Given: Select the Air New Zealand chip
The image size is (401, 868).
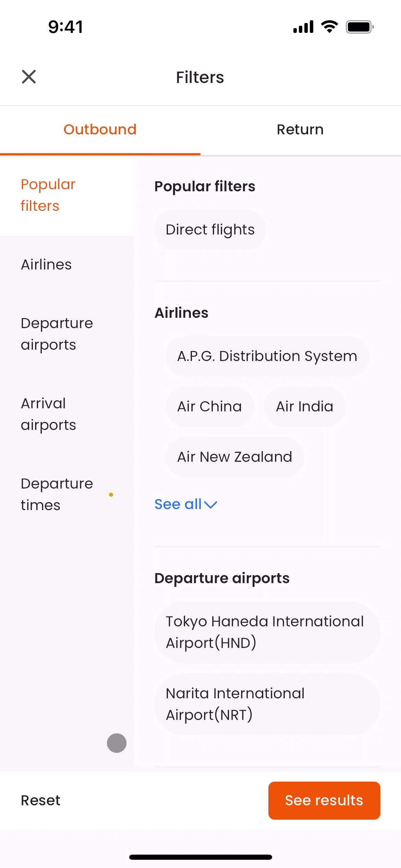Looking at the screenshot, I should tap(235, 457).
